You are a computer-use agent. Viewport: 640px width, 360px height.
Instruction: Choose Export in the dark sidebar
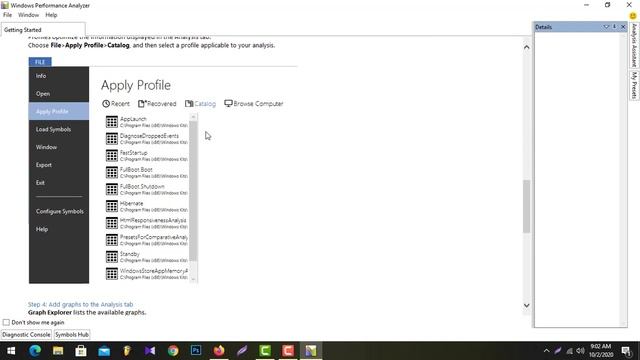pos(44,165)
